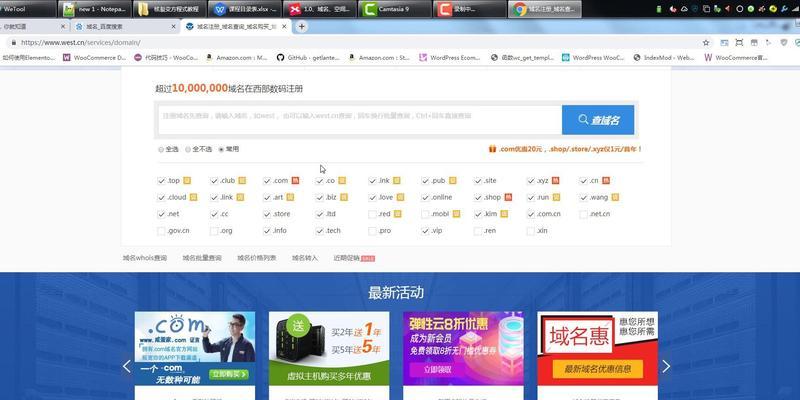800x400 pixels.
Task: Close the active 域名注册 tab
Action: [284, 27]
